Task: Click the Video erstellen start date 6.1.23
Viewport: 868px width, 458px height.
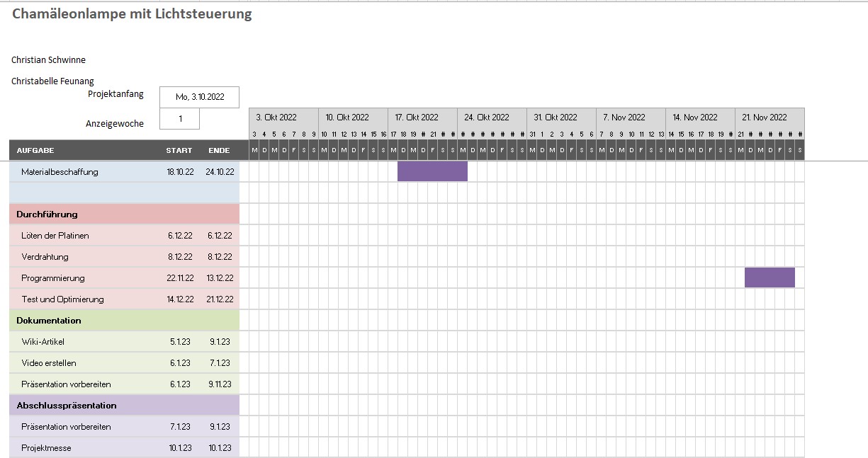Action: [x=180, y=363]
